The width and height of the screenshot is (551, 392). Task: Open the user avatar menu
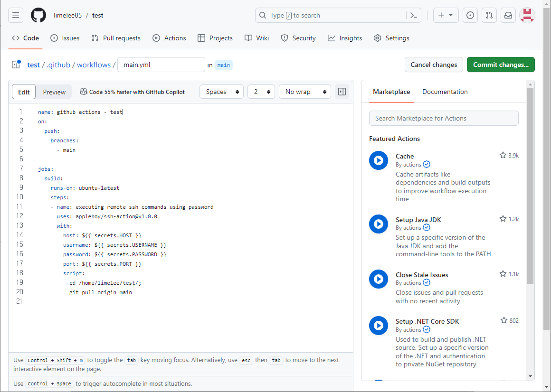527,16
